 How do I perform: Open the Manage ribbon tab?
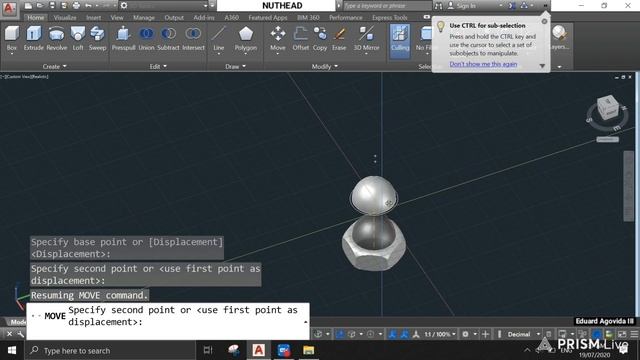coord(144,18)
